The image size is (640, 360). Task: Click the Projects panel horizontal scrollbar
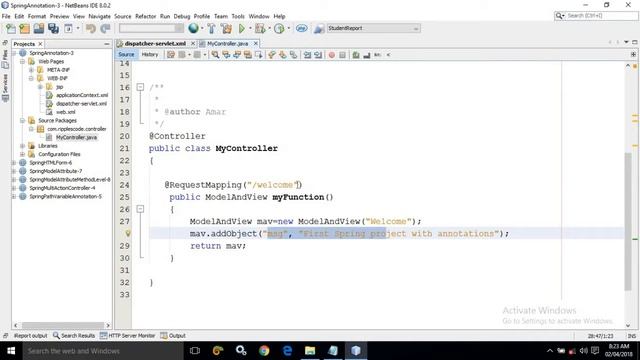pos(63,325)
